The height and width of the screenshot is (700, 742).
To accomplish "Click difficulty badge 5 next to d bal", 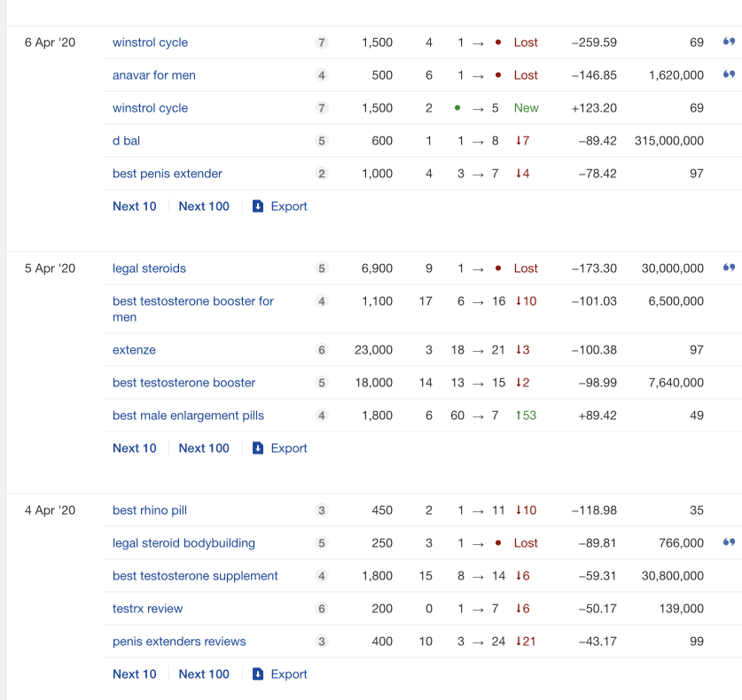I will pyautogui.click(x=322, y=141).
